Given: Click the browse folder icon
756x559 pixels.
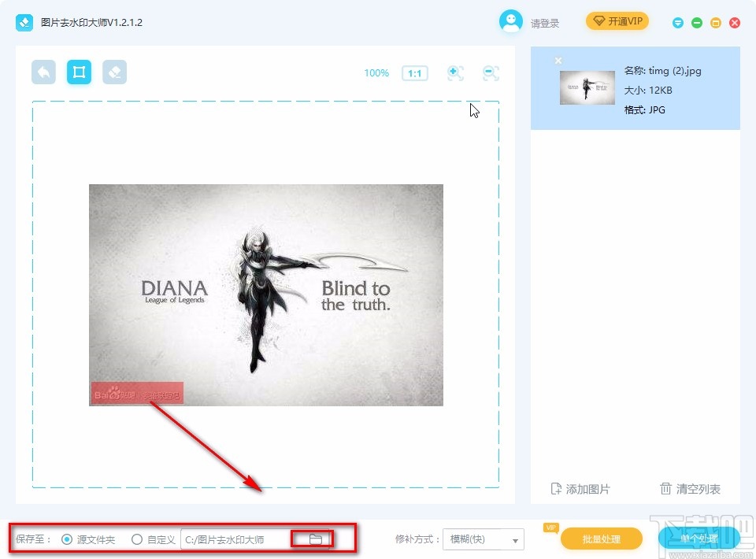Looking at the screenshot, I should (315, 539).
